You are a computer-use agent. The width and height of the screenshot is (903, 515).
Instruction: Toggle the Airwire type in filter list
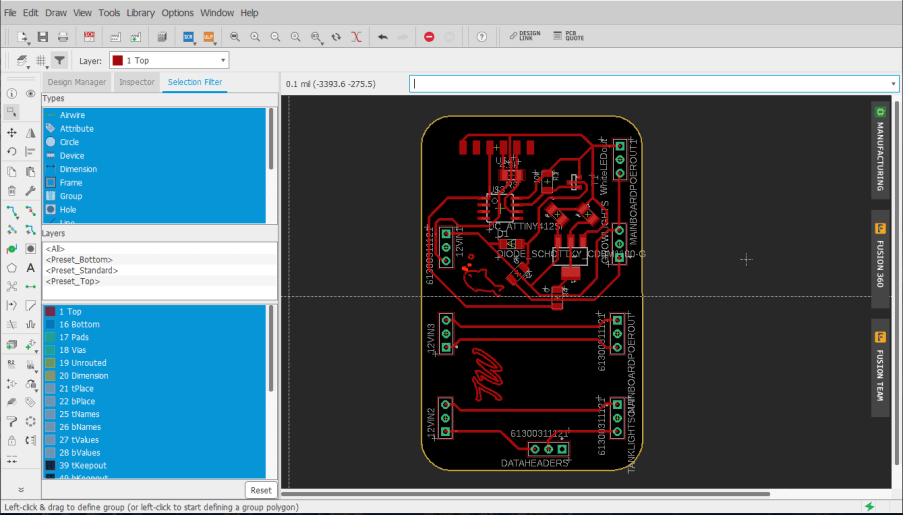click(72, 115)
